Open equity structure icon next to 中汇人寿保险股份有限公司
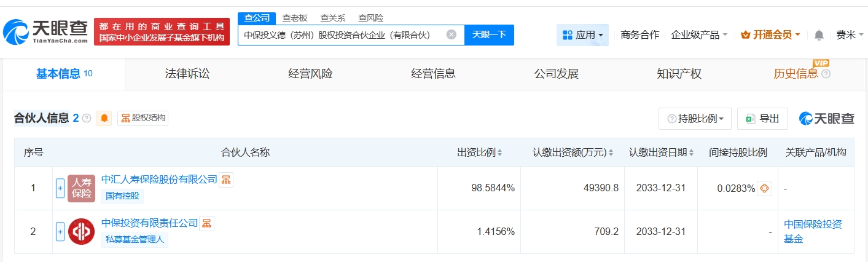Screen dimensions: 868x262 pos(226,180)
